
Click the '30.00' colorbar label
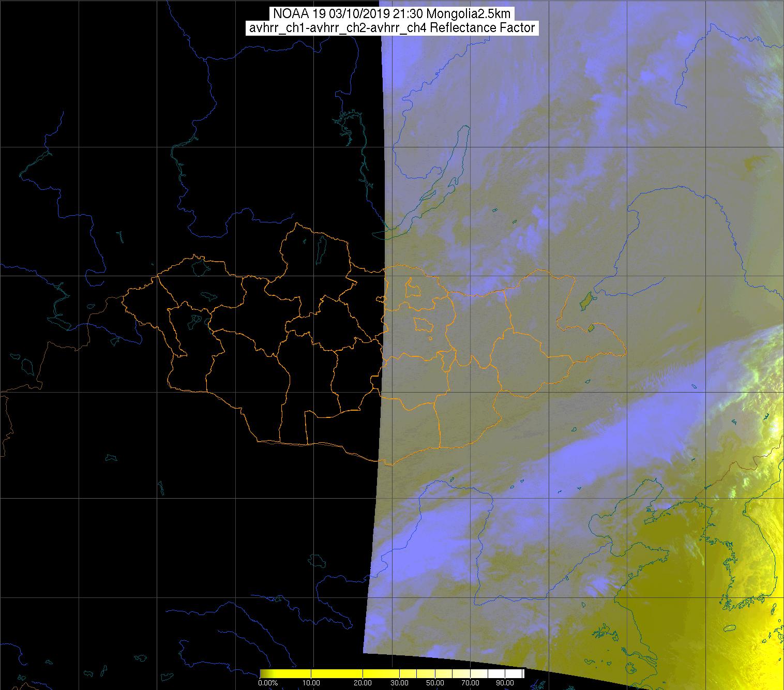coord(399,683)
